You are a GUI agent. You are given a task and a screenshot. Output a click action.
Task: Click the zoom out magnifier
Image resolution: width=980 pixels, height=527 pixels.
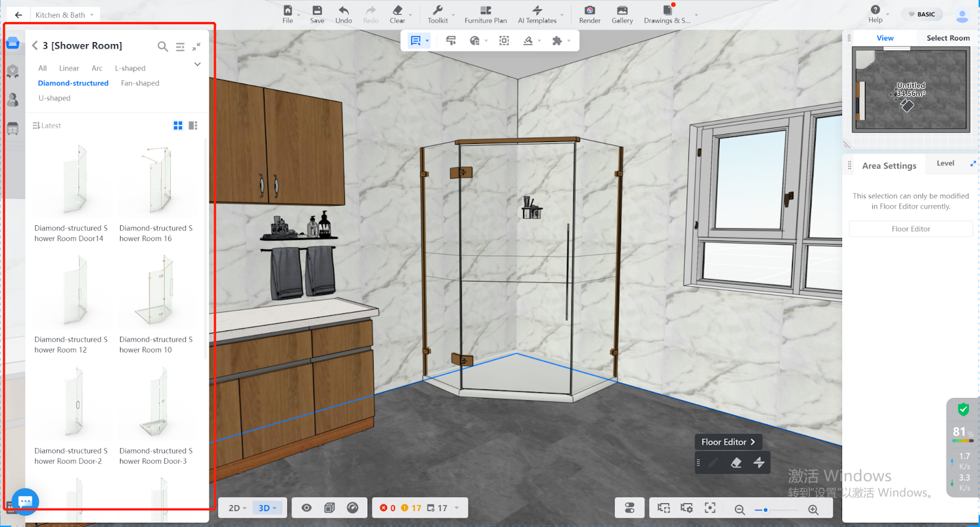click(x=739, y=509)
